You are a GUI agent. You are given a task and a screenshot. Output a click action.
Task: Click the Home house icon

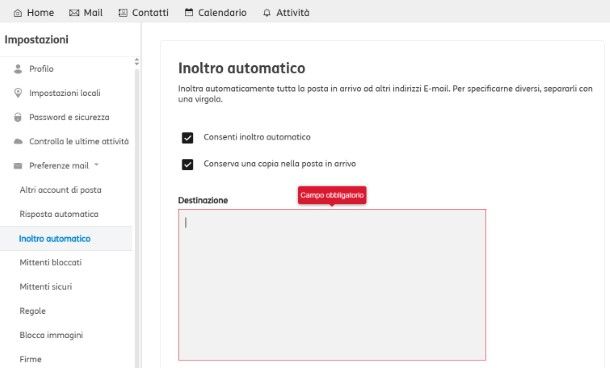click(x=18, y=13)
